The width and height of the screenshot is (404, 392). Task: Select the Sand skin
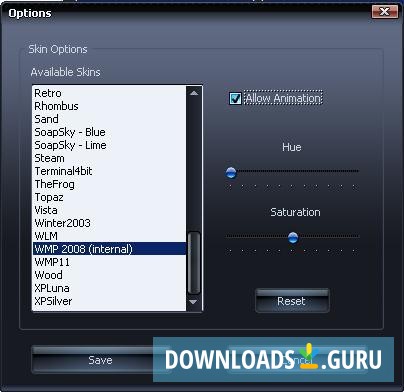[x=109, y=119]
